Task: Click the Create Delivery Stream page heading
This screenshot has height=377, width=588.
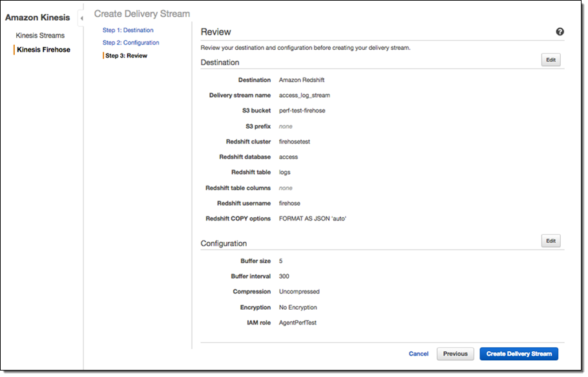Action: point(142,14)
